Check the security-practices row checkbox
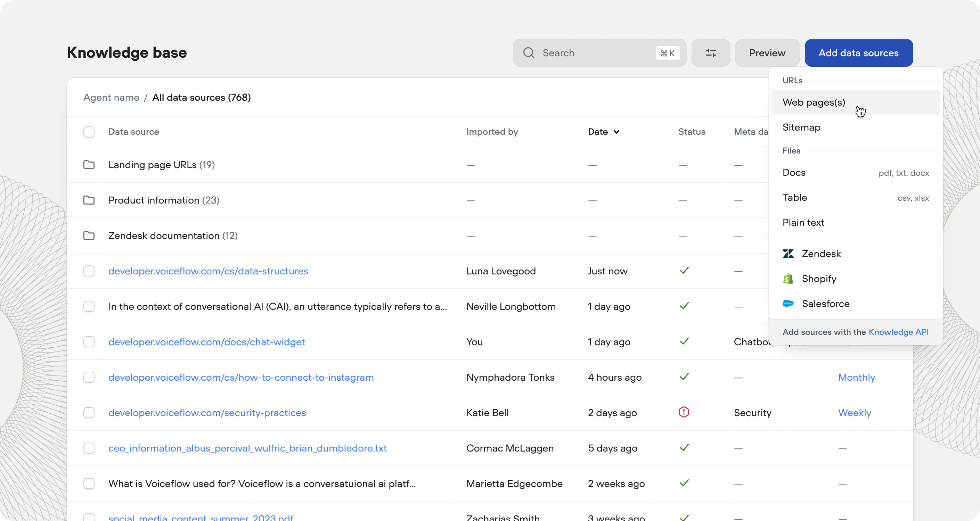Image resolution: width=980 pixels, height=521 pixels. tap(89, 412)
